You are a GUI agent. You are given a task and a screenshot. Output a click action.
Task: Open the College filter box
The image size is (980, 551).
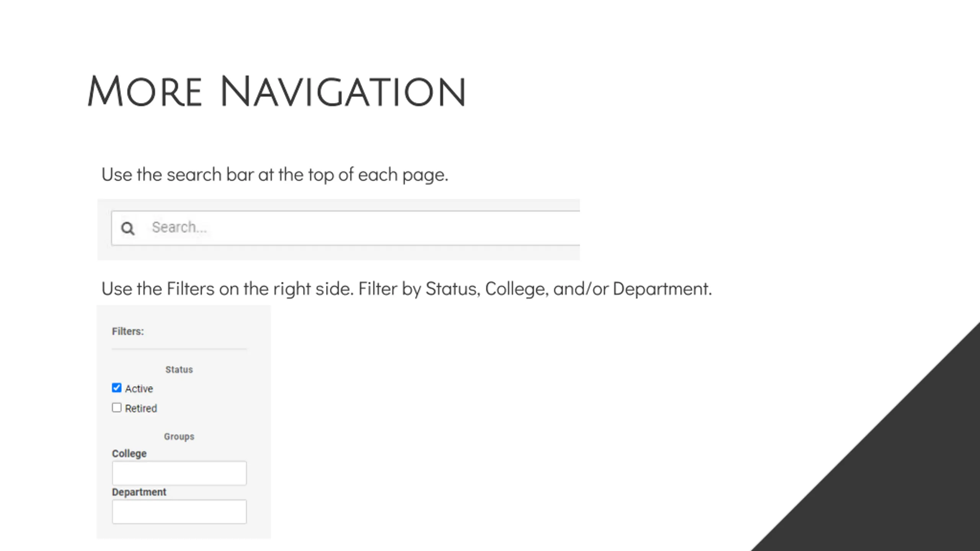point(179,473)
